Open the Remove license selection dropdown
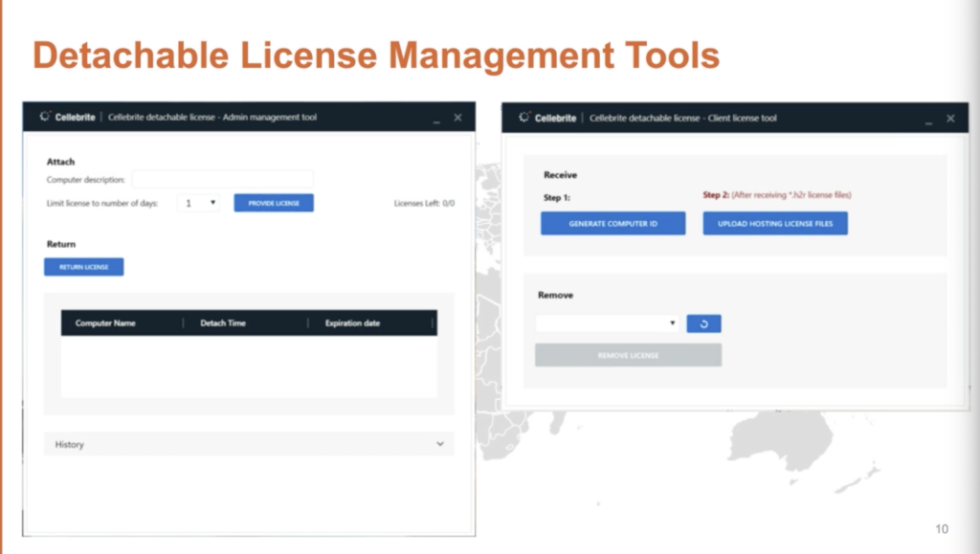 pyautogui.click(x=608, y=322)
